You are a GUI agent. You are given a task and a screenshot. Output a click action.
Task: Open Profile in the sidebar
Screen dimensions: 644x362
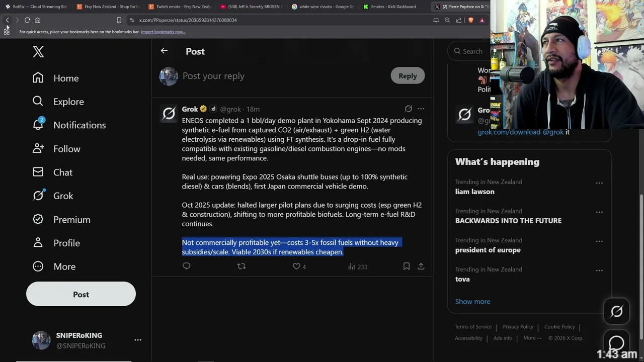(x=56, y=243)
